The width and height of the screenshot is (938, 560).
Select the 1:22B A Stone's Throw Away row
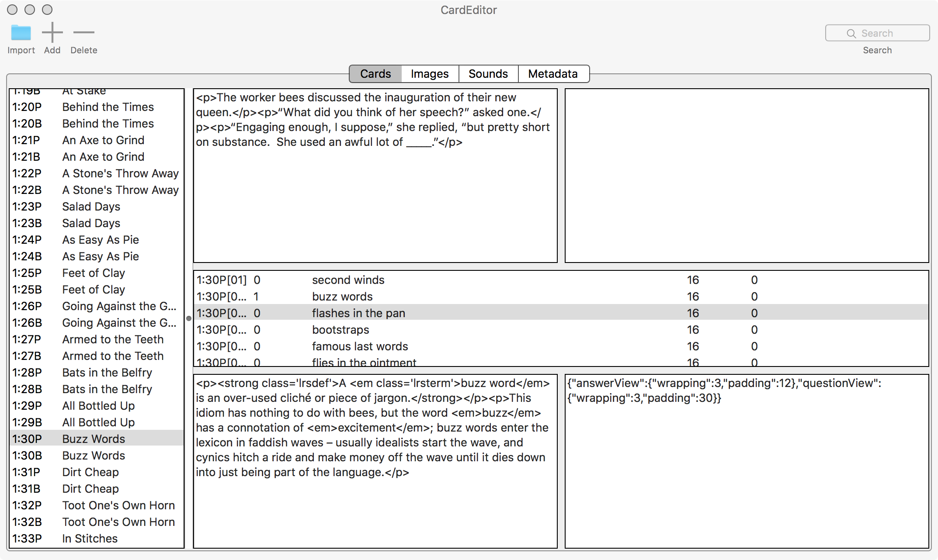pyautogui.click(x=97, y=190)
